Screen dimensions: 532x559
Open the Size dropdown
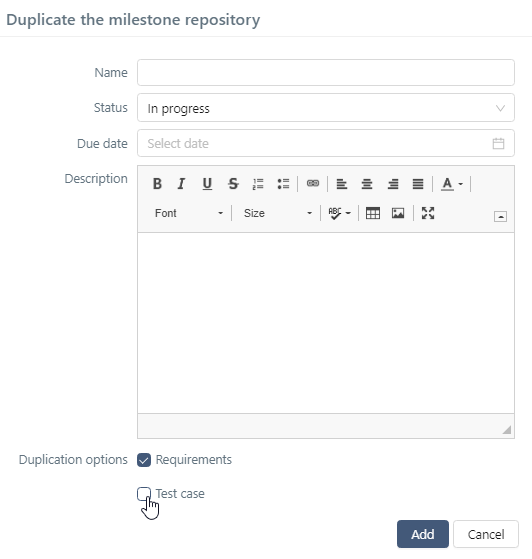277,213
